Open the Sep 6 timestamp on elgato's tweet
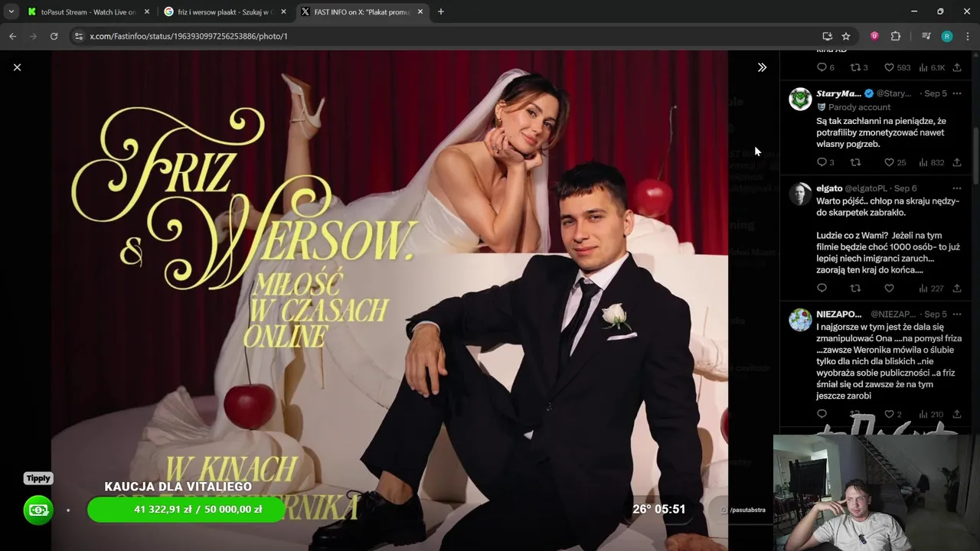The width and height of the screenshot is (980, 551). tap(905, 188)
